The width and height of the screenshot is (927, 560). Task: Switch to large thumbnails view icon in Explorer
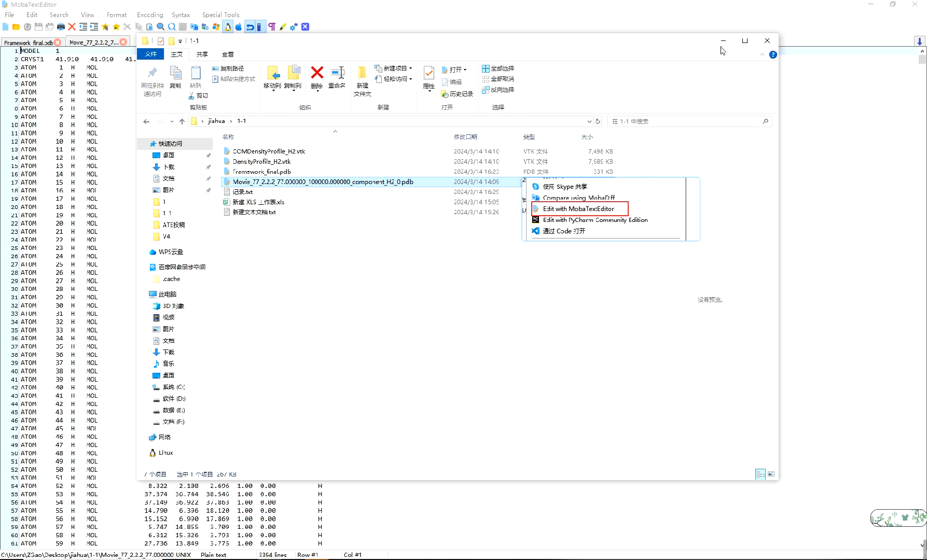click(771, 474)
